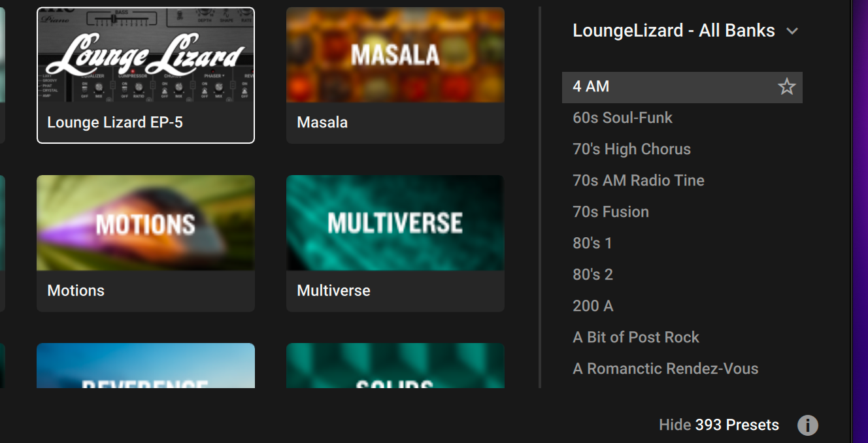Favorite the 4 AM preset with star icon
The height and width of the screenshot is (443, 868).
pyautogui.click(x=786, y=87)
